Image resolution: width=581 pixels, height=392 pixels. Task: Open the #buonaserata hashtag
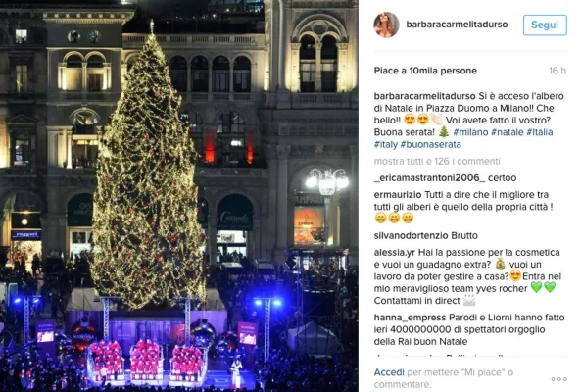[430, 144]
